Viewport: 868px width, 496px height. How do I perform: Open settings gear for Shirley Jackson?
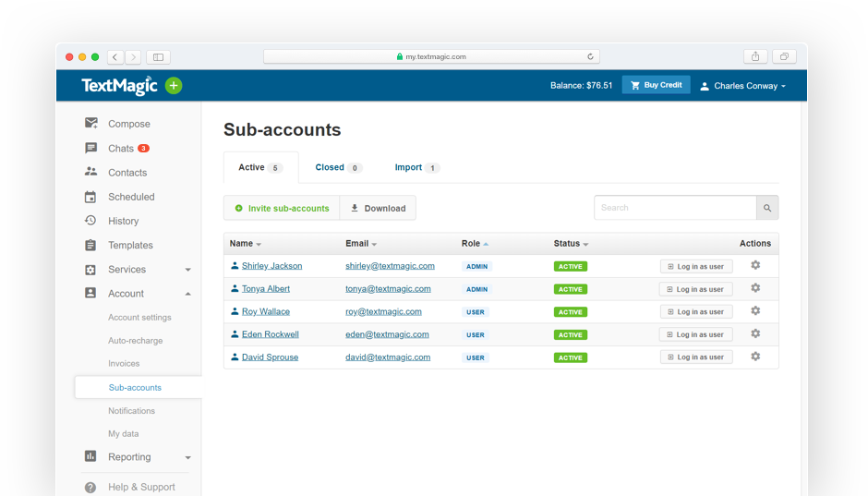coord(755,265)
